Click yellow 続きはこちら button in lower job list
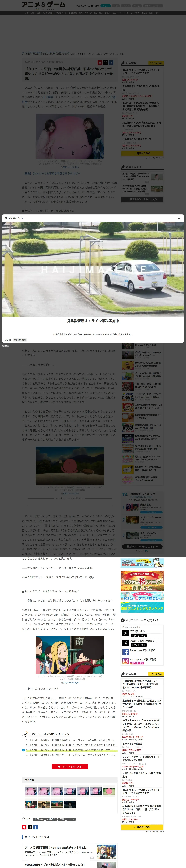Viewport: 186px width, 868px height. pyautogui.click(x=142, y=827)
